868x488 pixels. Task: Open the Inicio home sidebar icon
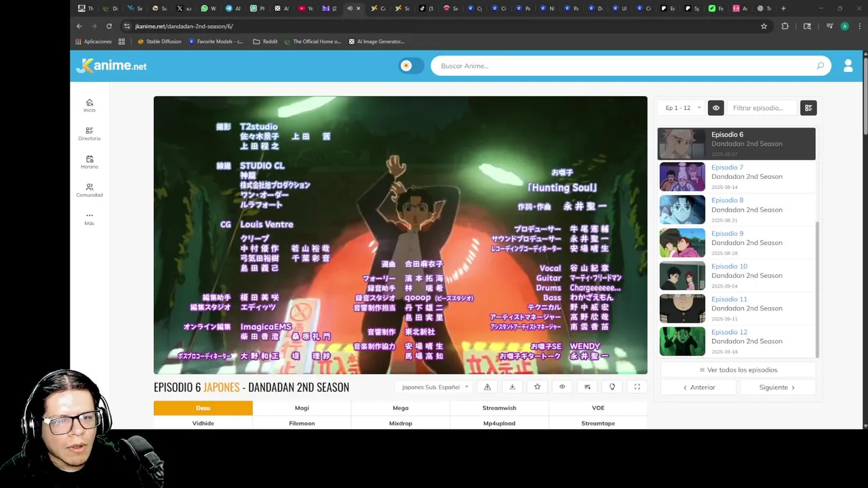[90, 105]
